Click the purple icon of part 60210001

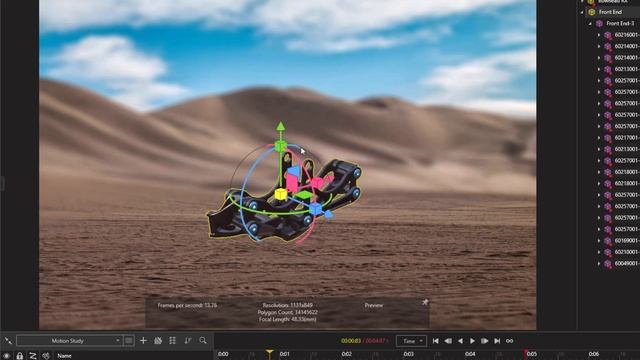[x=608, y=252]
